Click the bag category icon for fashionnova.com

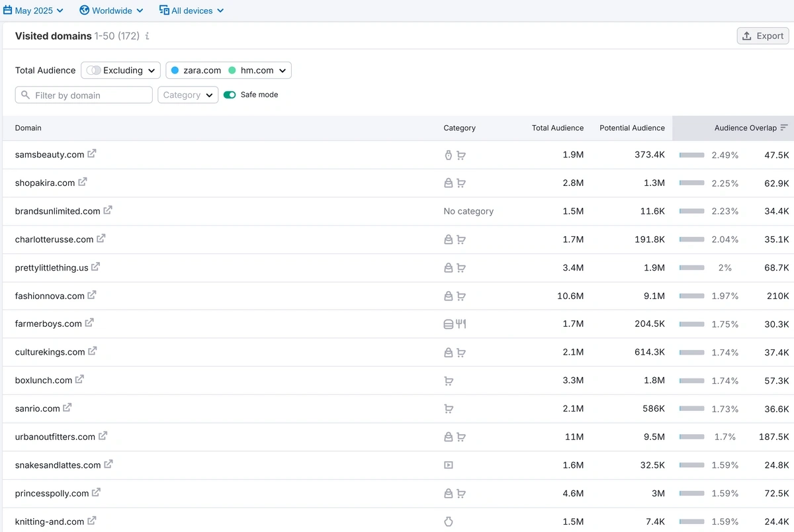click(x=449, y=296)
